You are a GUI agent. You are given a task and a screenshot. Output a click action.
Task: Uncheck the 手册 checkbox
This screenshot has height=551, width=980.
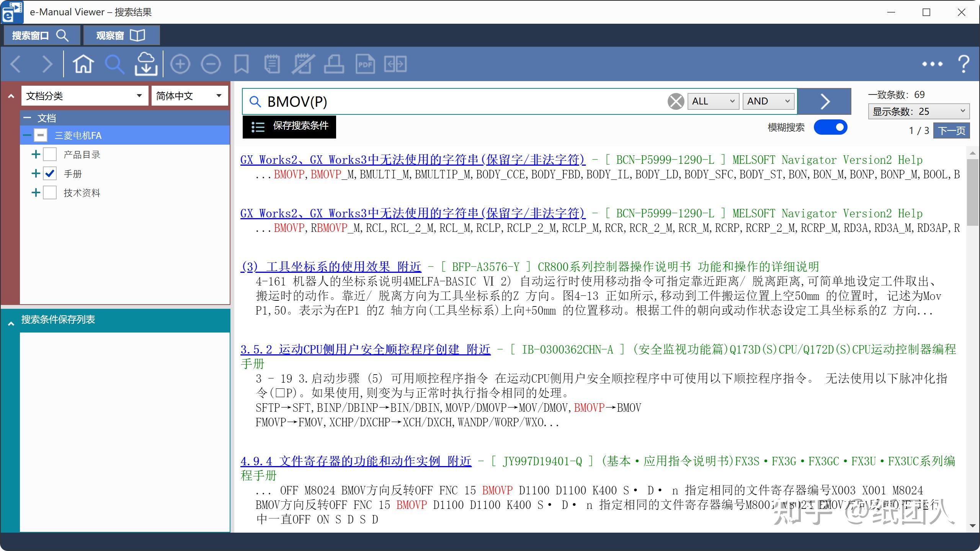[49, 173]
